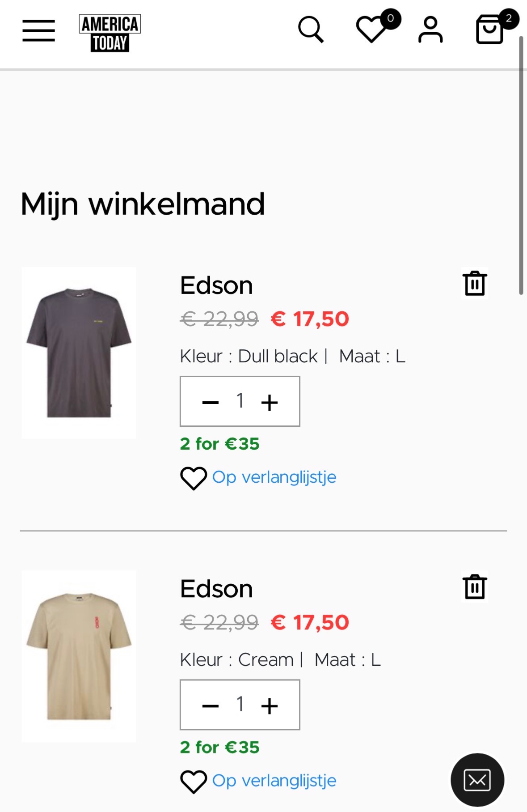Viewport: 527px width, 812px height.
Task: Open the search magnifier icon
Action: click(311, 30)
